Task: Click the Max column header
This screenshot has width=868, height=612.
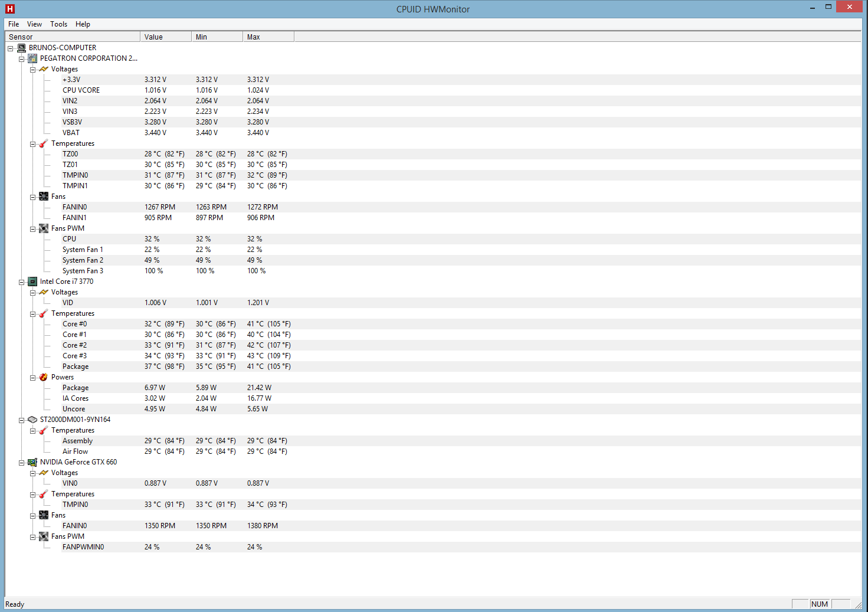Action: coord(268,37)
